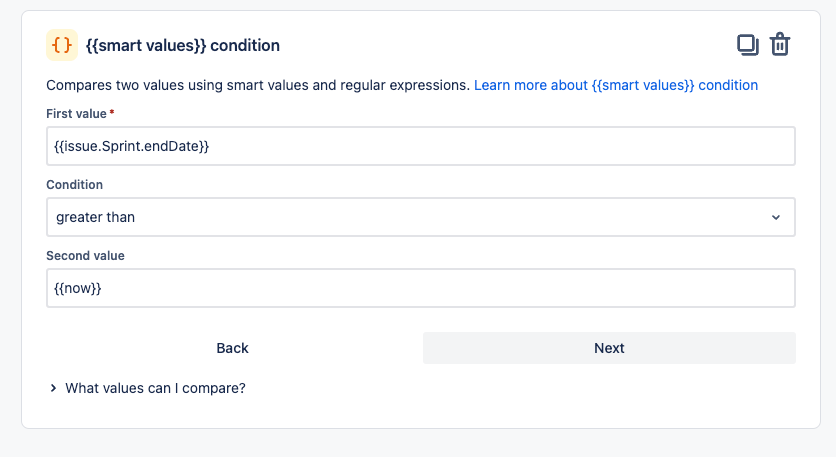836x457 pixels.
Task: Click the Compares two values description text
Action: (258, 85)
